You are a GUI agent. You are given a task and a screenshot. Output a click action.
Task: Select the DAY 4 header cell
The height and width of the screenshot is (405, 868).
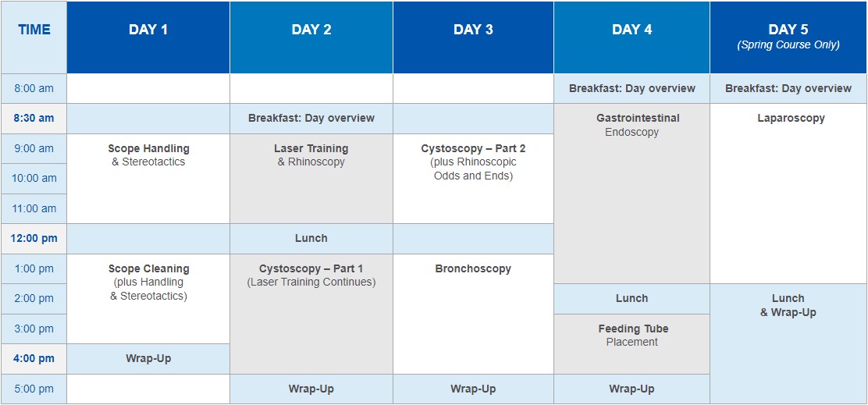click(631, 37)
